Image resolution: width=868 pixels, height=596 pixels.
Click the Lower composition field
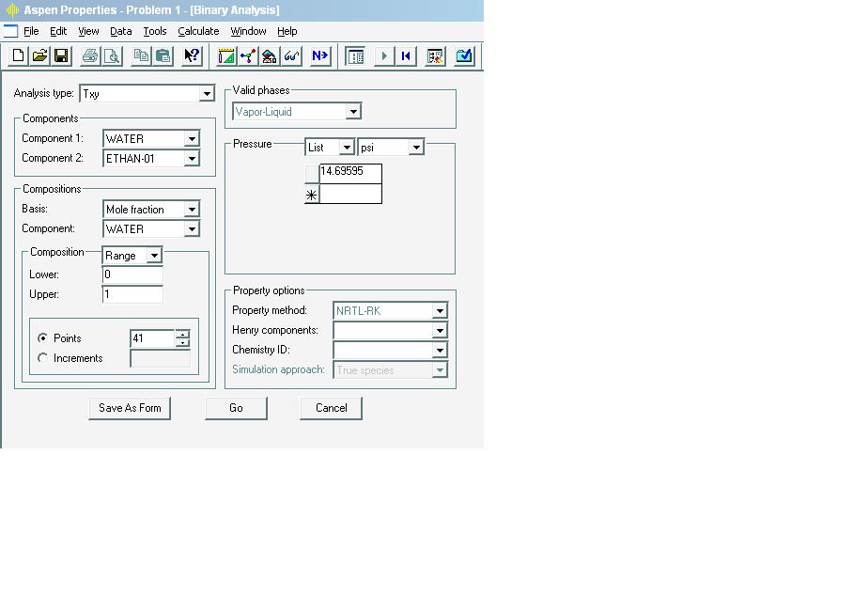[x=132, y=274]
